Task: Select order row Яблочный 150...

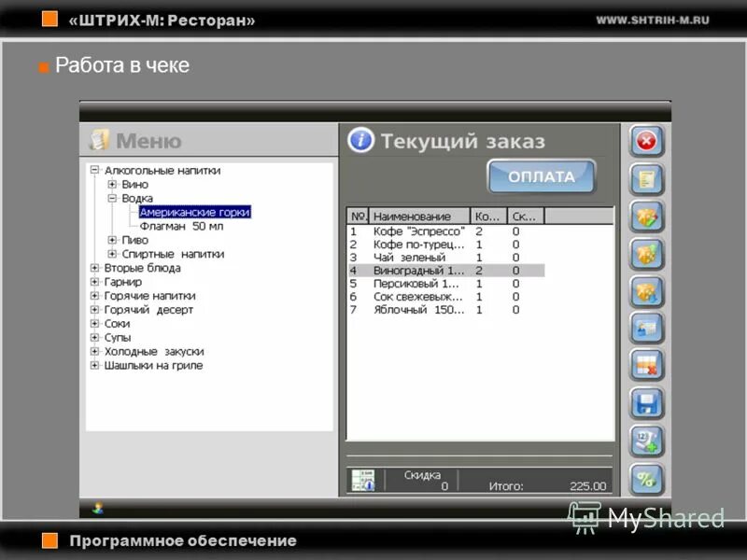Action: point(446,310)
